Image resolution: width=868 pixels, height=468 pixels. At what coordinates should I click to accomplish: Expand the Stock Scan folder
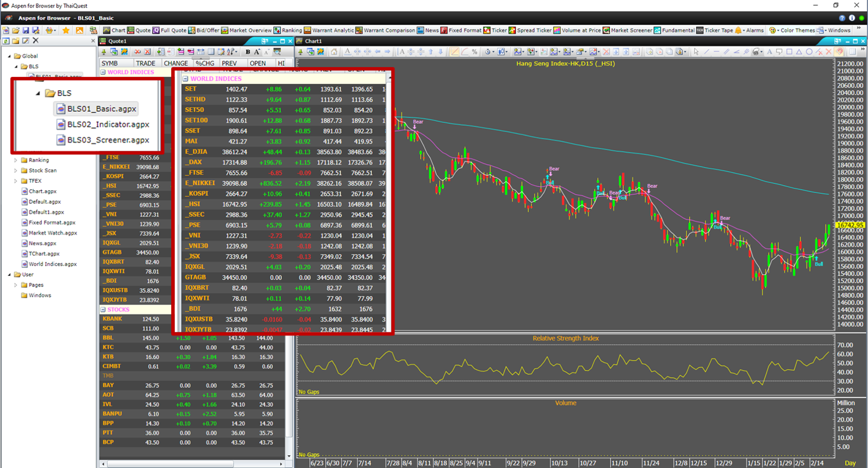pyautogui.click(x=16, y=171)
